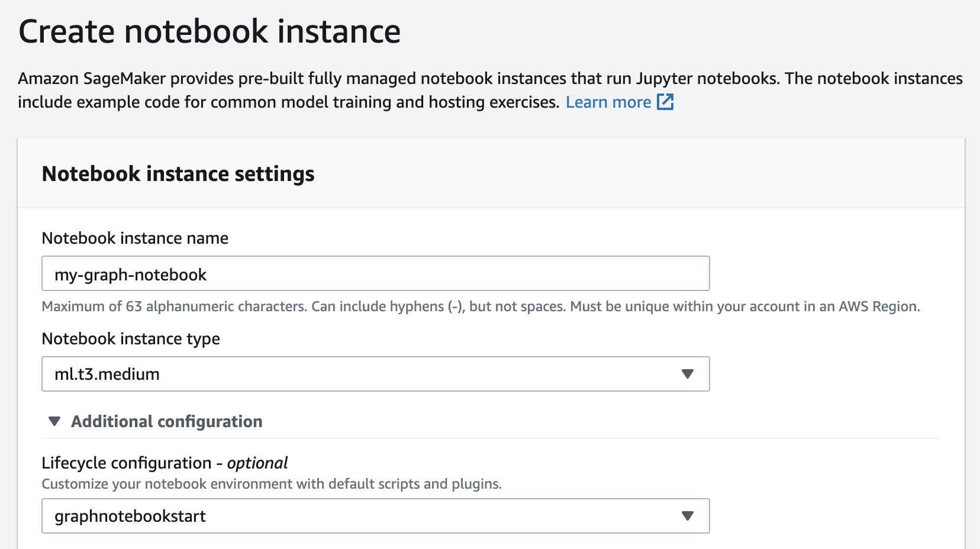
Task: Click the Maximum of 63 alphanumeric characters hint
Action: point(481,306)
